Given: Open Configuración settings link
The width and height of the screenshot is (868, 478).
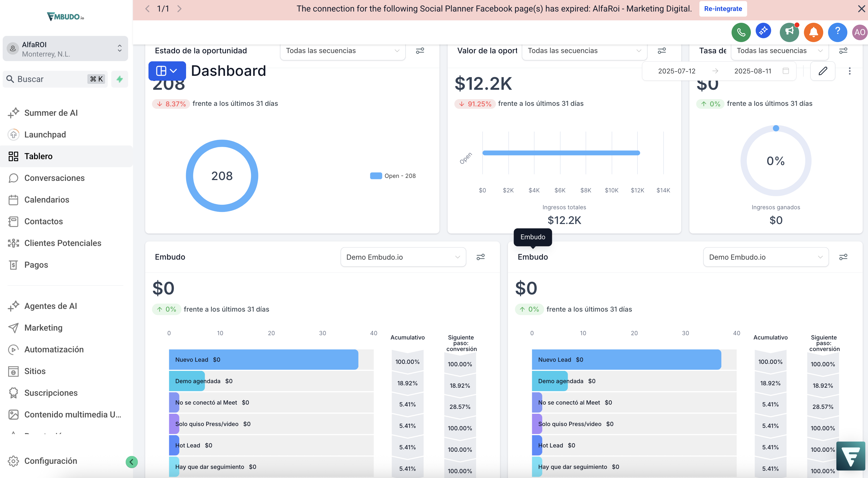Looking at the screenshot, I should click(x=51, y=461).
